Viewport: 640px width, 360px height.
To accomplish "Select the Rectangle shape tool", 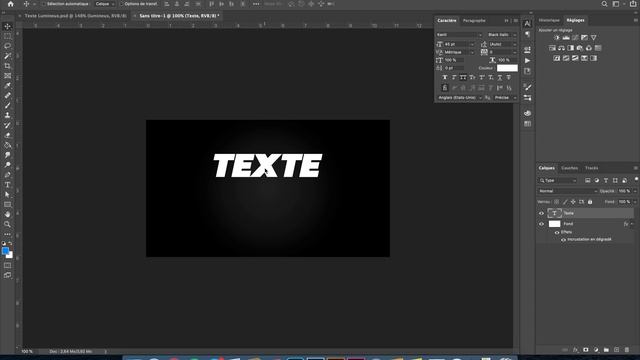I will tap(7, 204).
